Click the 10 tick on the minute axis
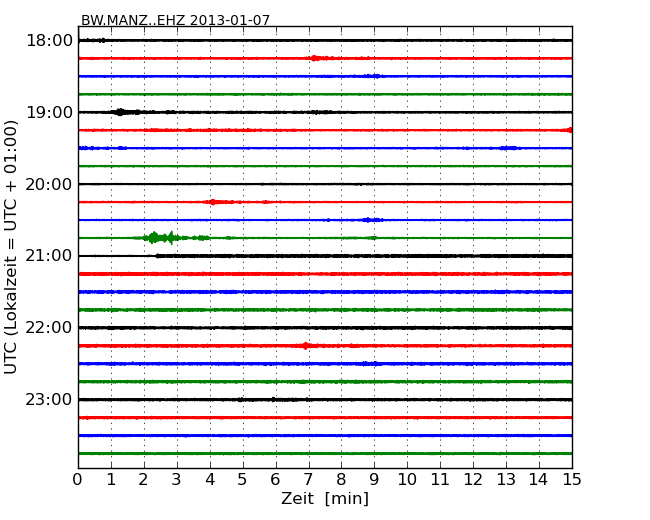650x520 pixels. (x=407, y=479)
